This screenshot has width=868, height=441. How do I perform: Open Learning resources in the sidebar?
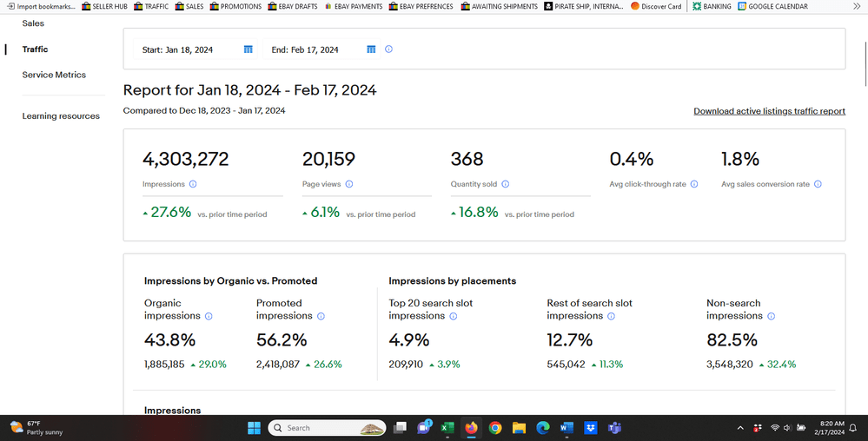click(x=61, y=115)
